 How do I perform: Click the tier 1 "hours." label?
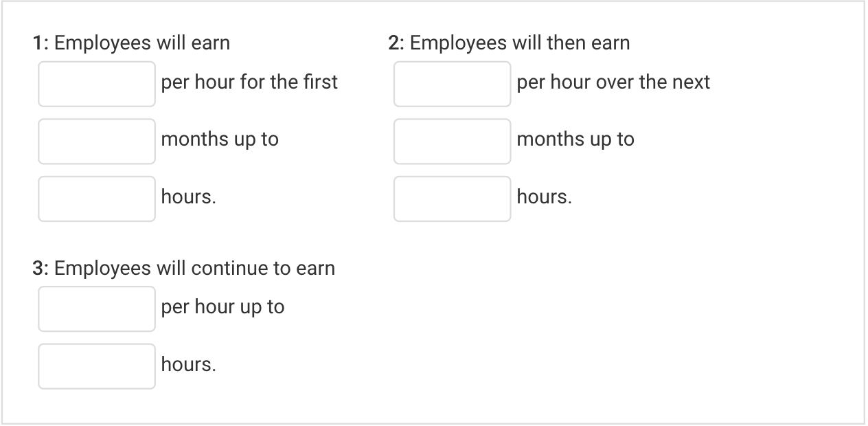[x=189, y=197]
